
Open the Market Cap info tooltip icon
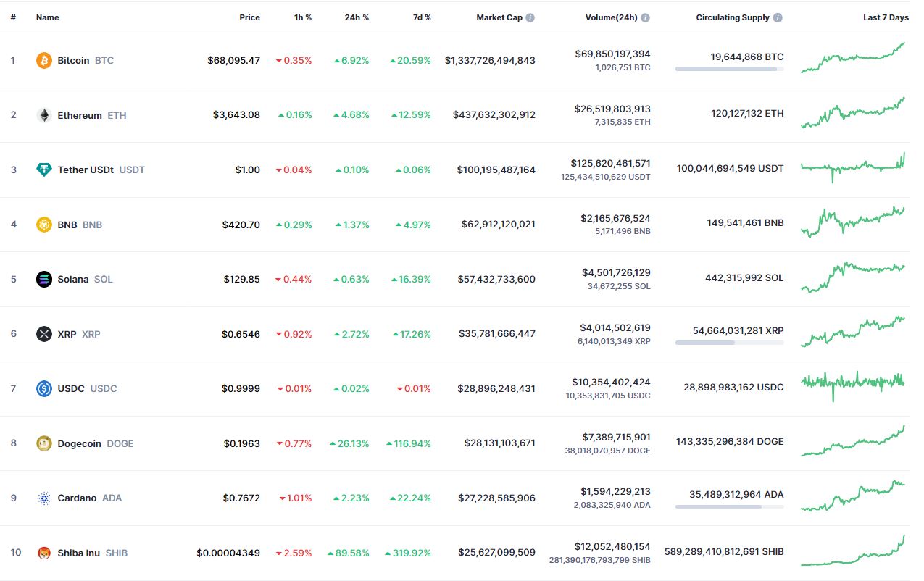[530, 17]
